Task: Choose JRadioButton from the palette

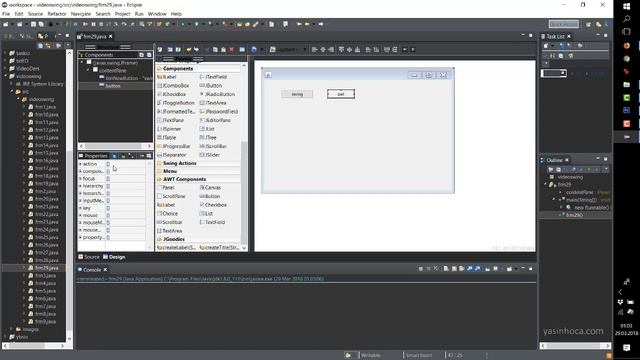Action: coord(217,94)
